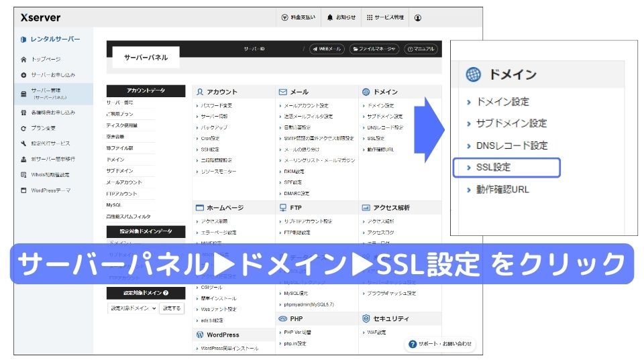
Task: Click the plus icon beside サーバーお申し込み
Action: click(x=23, y=75)
